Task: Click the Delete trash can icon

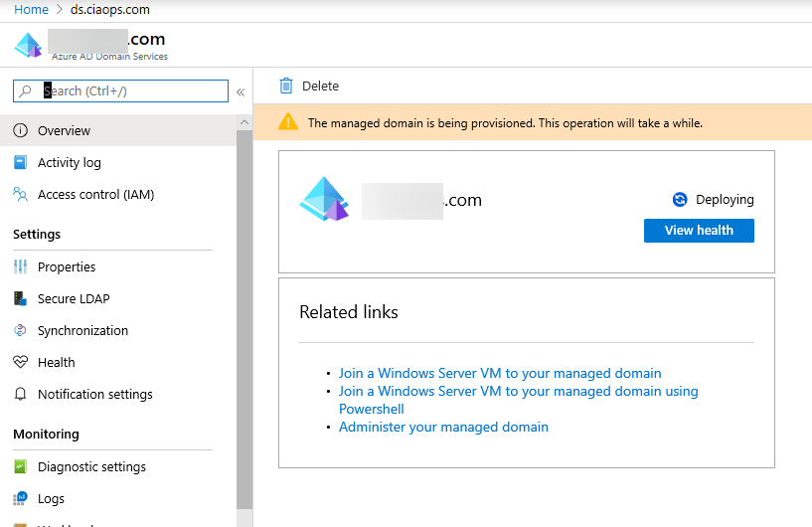Action: pyautogui.click(x=286, y=87)
